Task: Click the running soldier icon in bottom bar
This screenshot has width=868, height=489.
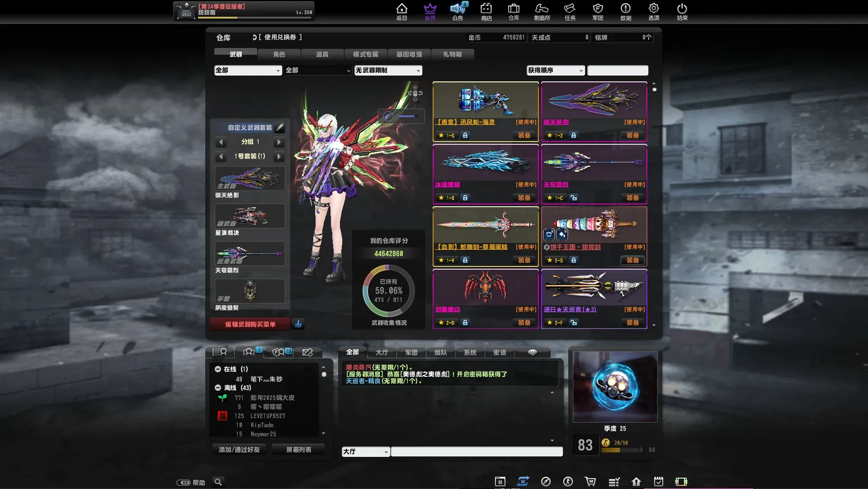Action: [x=568, y=481]
